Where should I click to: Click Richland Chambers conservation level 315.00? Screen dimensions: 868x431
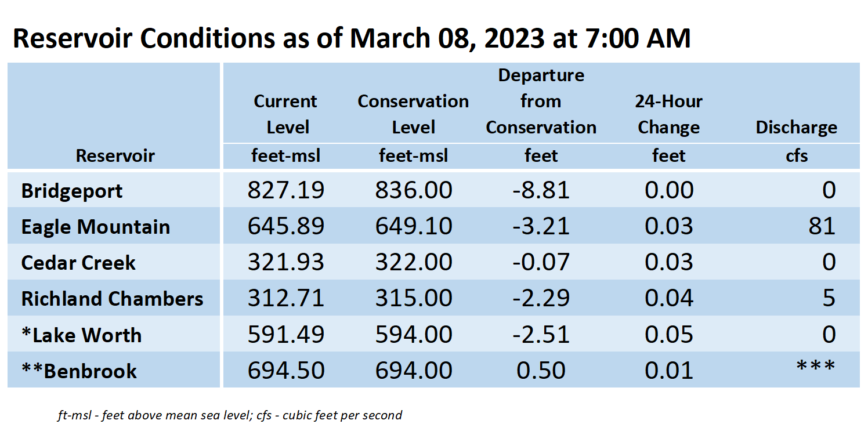[x=414, y=298]
